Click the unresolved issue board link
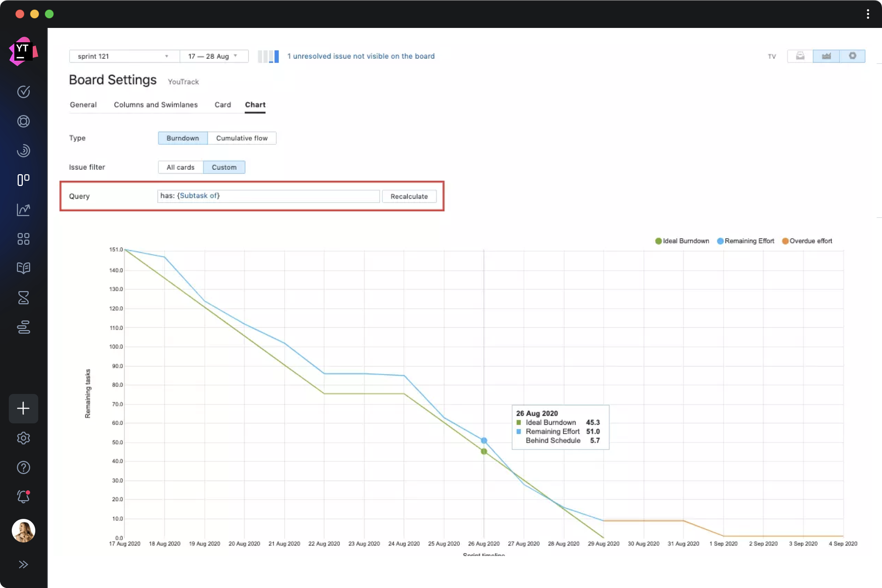882x588 pixels. point(361,56)
